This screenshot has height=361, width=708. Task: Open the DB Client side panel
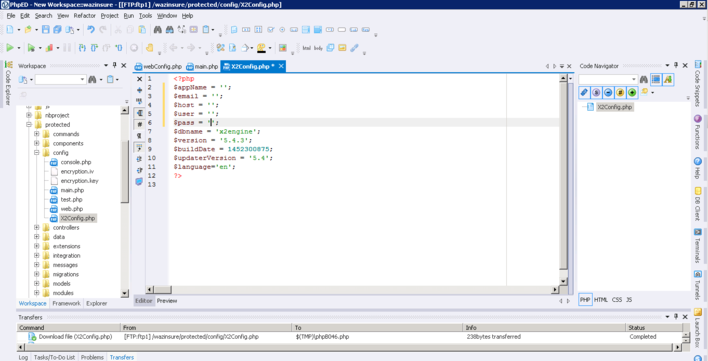698,205
